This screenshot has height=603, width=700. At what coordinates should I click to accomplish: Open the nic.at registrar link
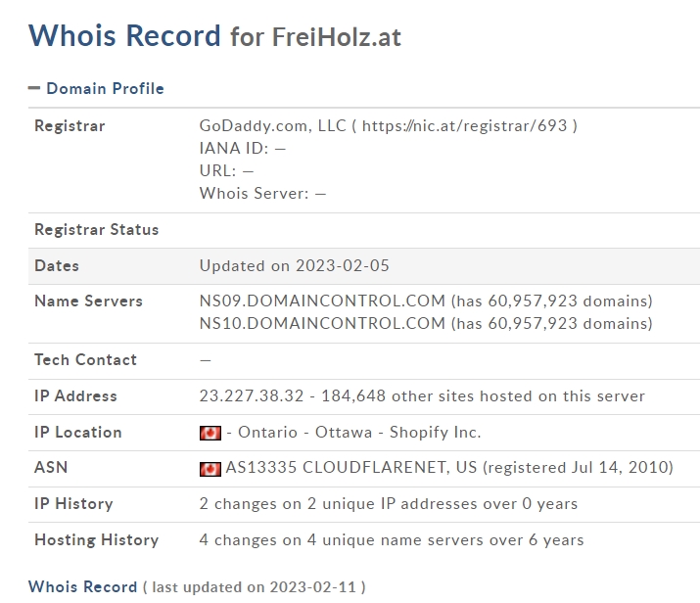(x=465, y=126)
